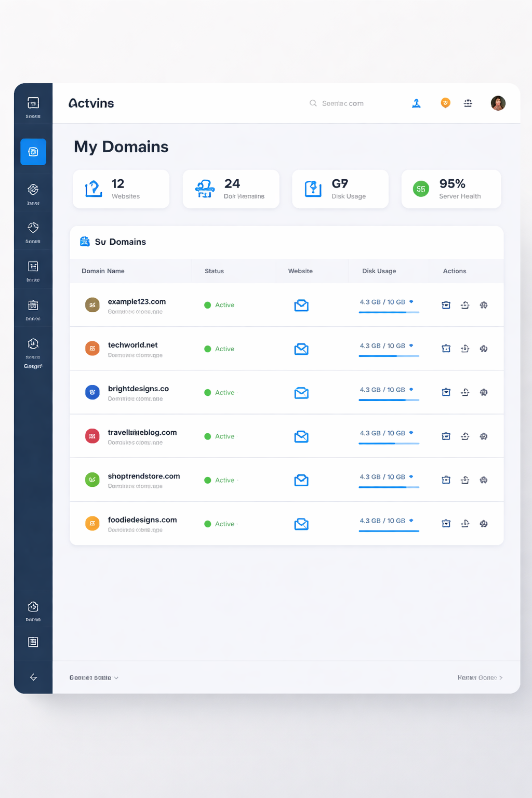Open the sidebar chart panel item
The image size is (532, 798).
33,271
